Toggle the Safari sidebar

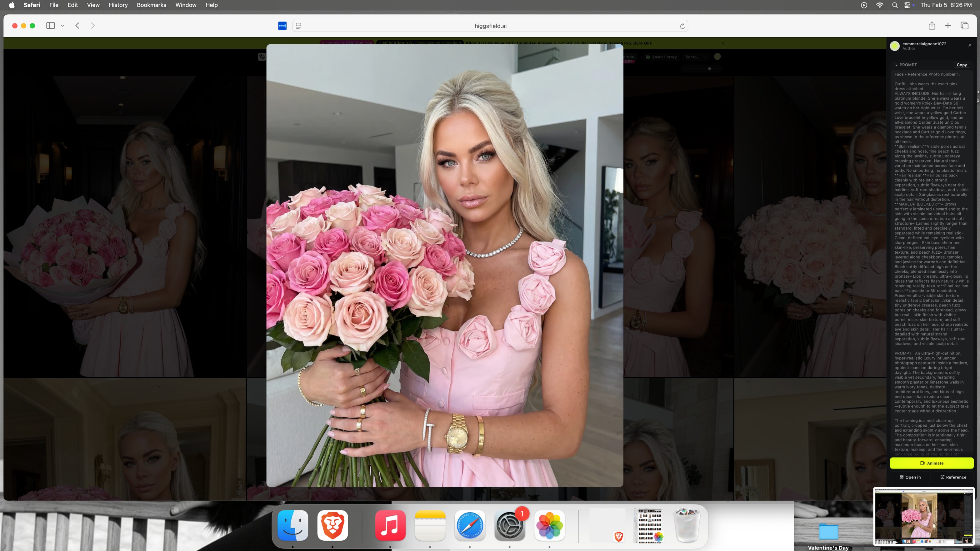click(x=51, y=26)
